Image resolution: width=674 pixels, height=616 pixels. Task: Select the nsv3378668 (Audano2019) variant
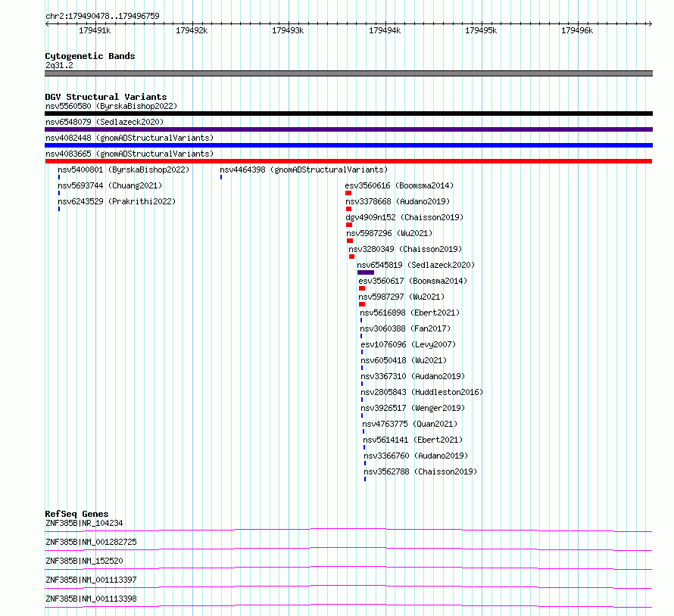pos(398,201)
